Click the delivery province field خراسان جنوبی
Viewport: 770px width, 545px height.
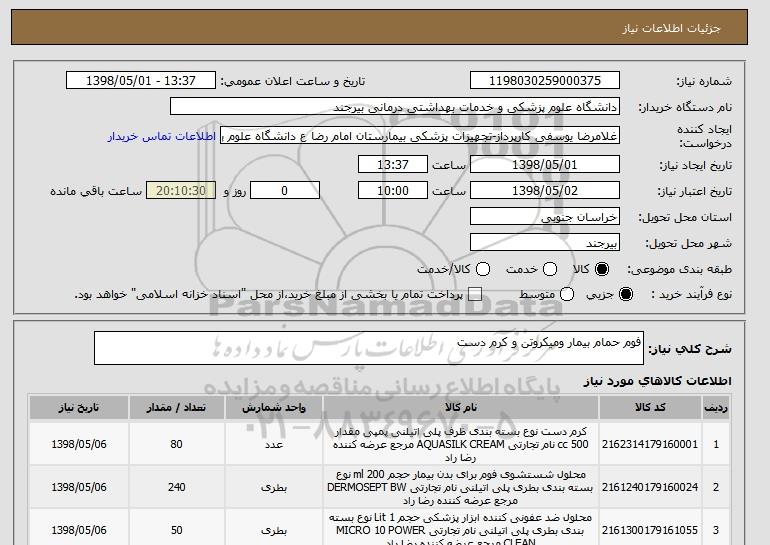point(545,217)
